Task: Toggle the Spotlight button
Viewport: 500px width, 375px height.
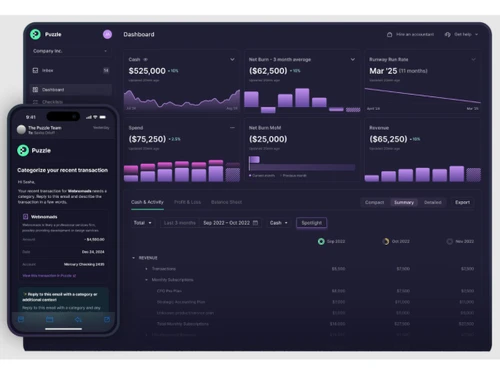Action: (312, 223)
